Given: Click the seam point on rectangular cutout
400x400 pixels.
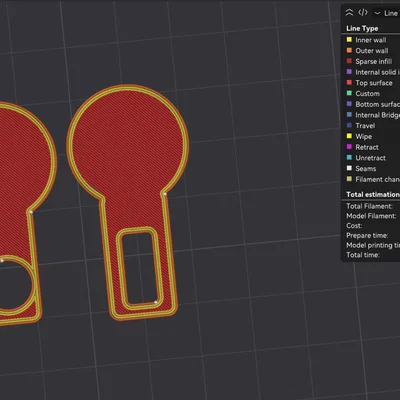Looking at the screenshot, I should coord(155,302).
